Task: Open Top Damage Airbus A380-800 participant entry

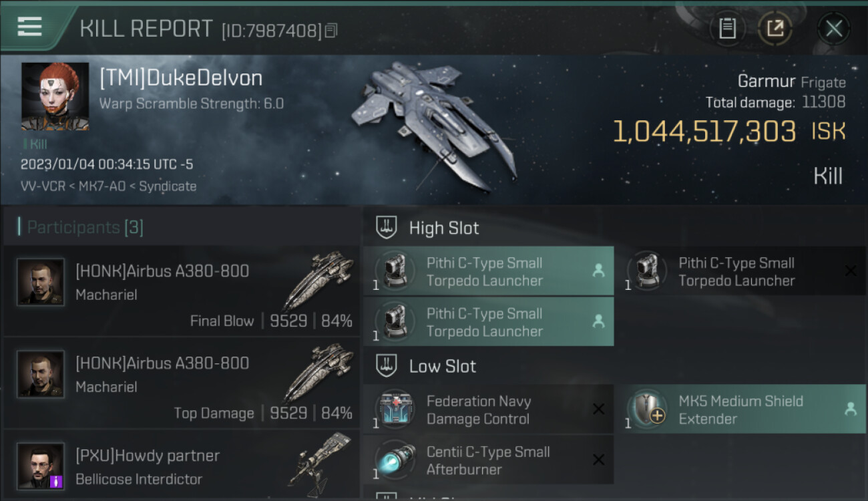Action: [181, 383]
